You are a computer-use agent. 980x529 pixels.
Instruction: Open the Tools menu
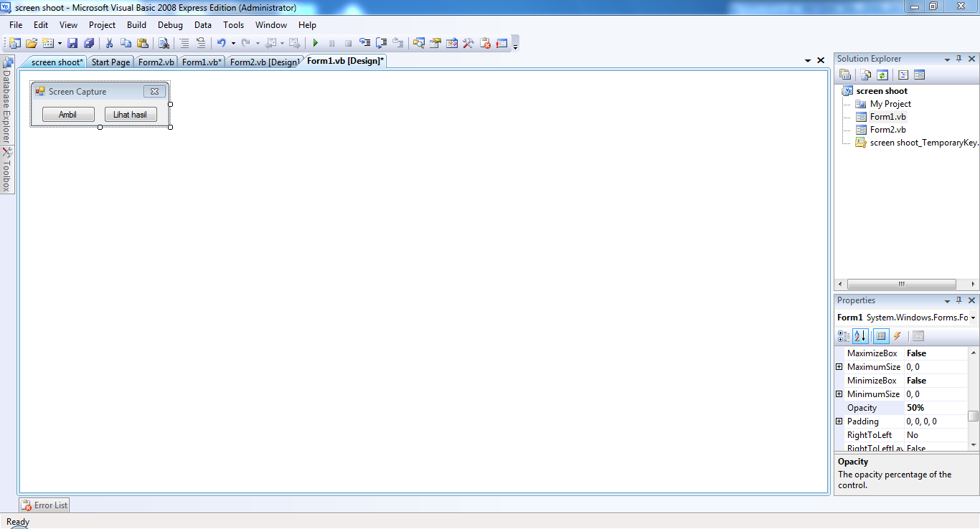click(233, 25)
